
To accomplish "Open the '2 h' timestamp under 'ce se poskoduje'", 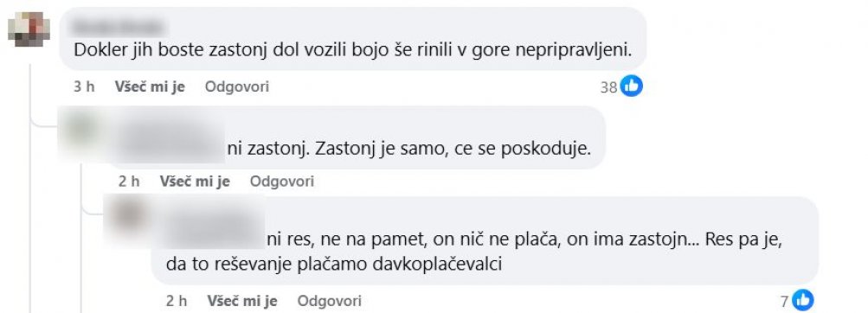I will click(x=128, y=182).
